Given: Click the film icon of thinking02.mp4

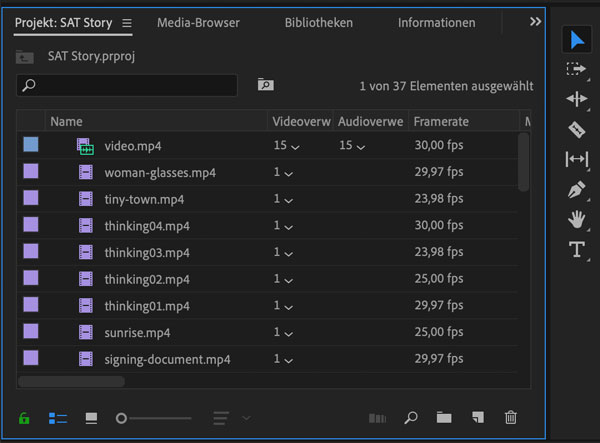Looking at the screenshot, I should pyautogui.click(x=86, y=279).
